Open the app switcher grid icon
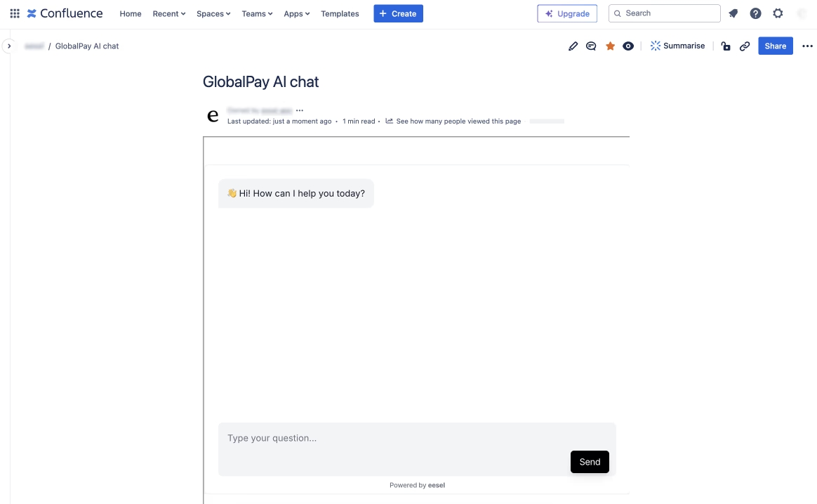 (x=15, y=13)
